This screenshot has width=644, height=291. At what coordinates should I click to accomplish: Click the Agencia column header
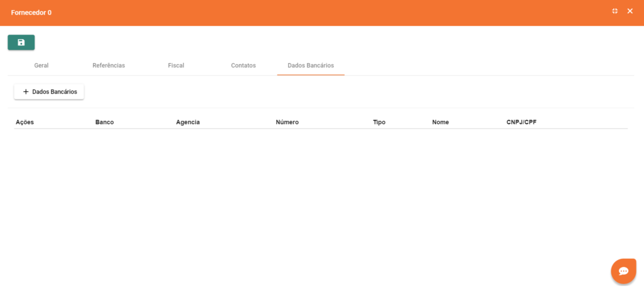pyautogui.click(x=188, y=122)
